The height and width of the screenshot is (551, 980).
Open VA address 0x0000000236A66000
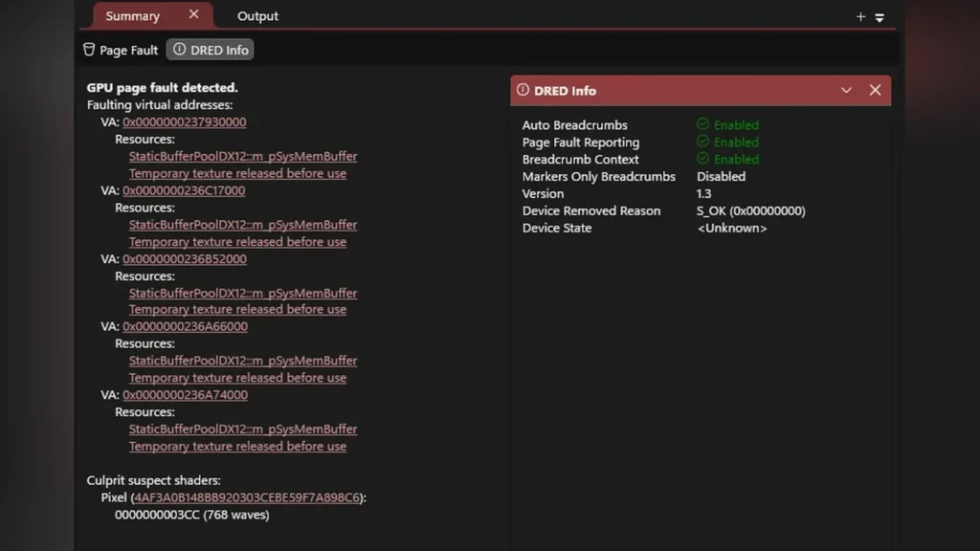click(185, 326)
